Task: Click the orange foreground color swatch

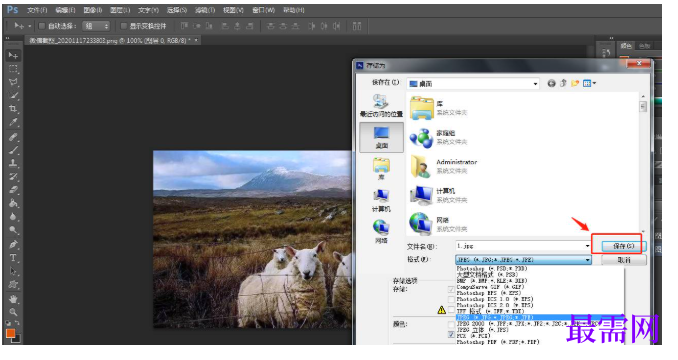Action: (10, 333)
